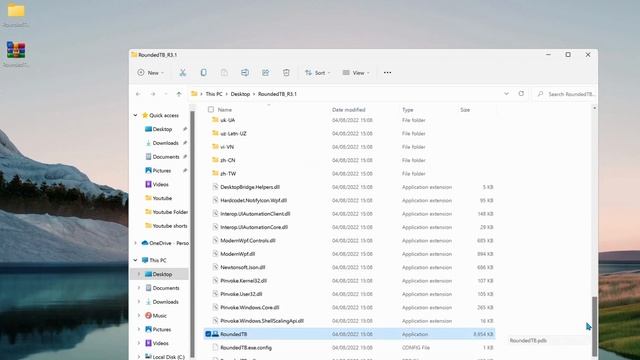The width and height of the screenshot is (640, 360).
Task: Select PInvoke.Kernel32.dll file
Action: pos(243,281)
